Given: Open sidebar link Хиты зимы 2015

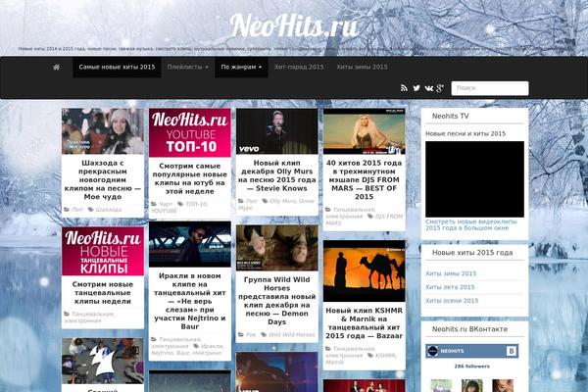Looking at the screenshot, I should (451, 273).
